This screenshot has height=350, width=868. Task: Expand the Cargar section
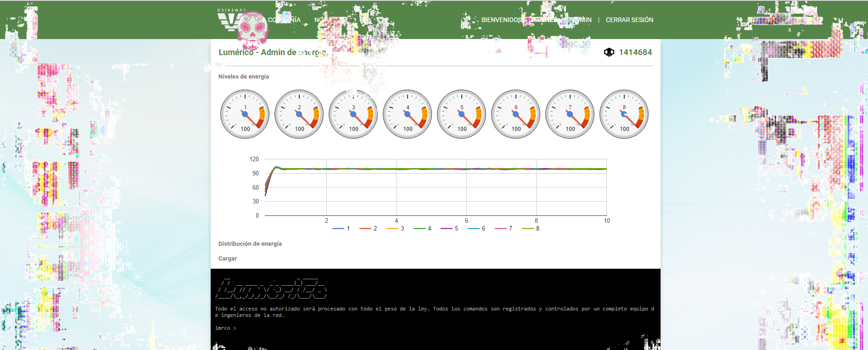click(x=228, y=259)
